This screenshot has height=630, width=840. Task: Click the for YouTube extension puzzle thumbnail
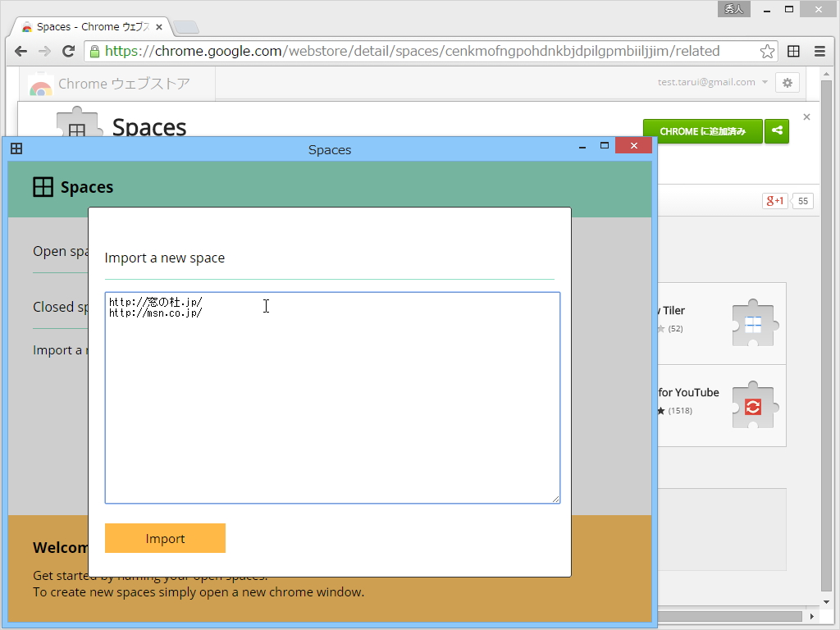click(x=755, y=406)
